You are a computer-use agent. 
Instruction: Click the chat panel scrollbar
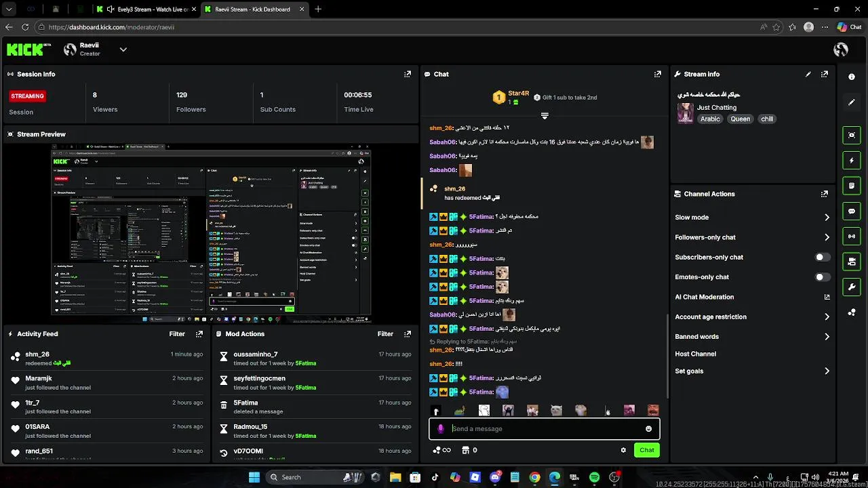click(x=668, y=355)
